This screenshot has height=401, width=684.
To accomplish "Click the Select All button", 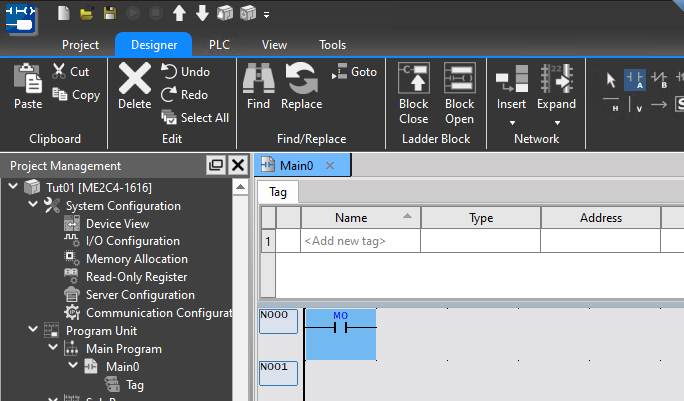I will pos(194,118).
